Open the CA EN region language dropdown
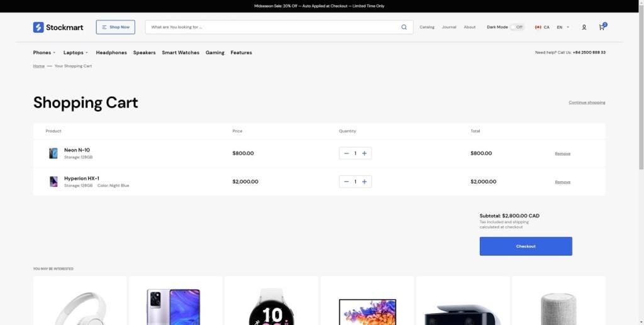Image resolution: width=644 pixels, height=325 pixels. coord(552,27)
